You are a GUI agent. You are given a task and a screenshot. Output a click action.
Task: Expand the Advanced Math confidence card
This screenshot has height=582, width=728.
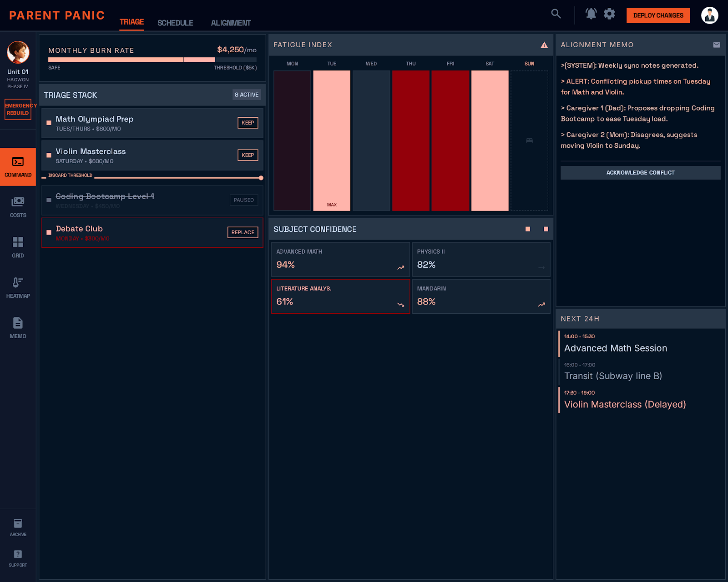coord(340,259)
